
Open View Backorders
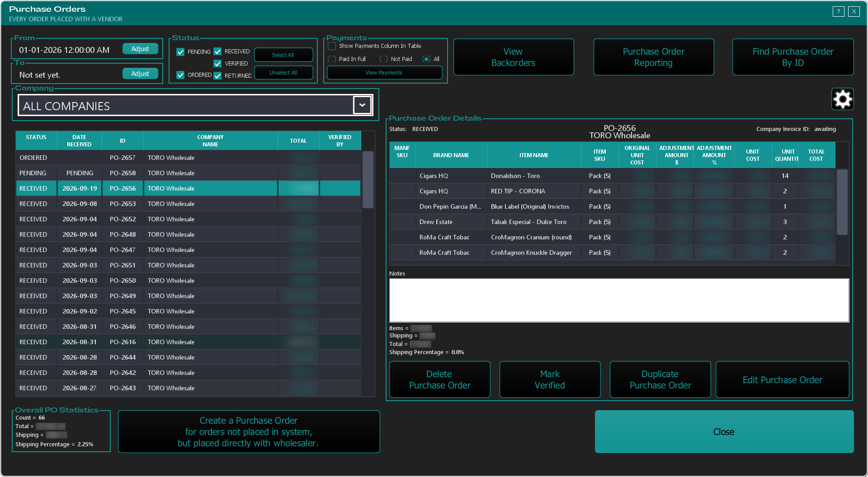(x=514, y=57)
